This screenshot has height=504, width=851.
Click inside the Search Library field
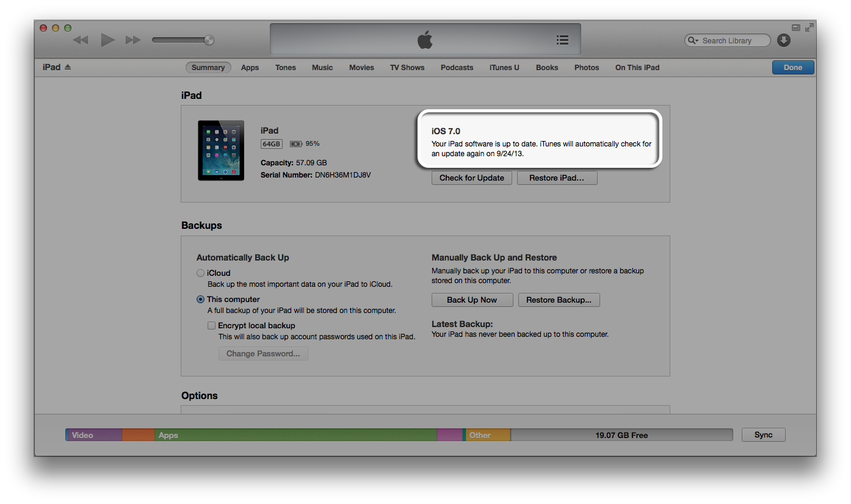tap(730, 40)
